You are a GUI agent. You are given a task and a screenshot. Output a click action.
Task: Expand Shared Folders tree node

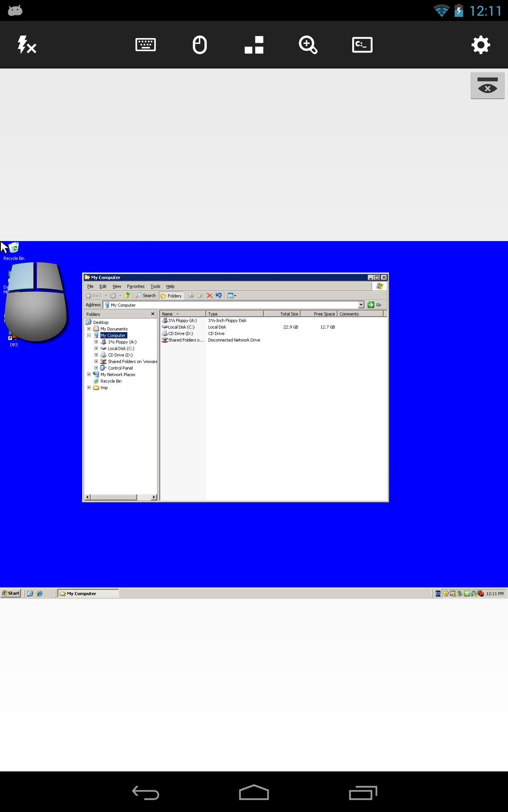96,362
